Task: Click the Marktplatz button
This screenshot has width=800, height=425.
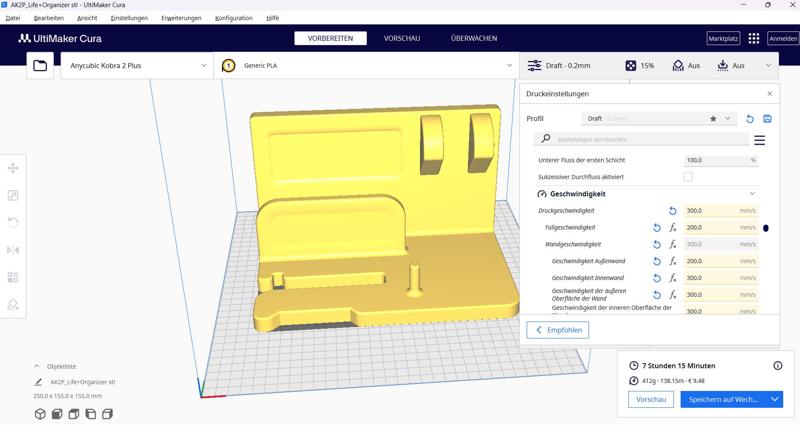Action: [723, 38]
